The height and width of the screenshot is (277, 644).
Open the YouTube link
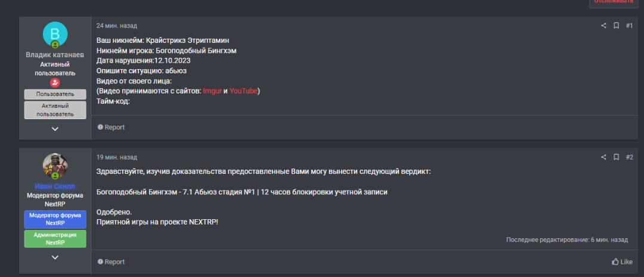244,91
